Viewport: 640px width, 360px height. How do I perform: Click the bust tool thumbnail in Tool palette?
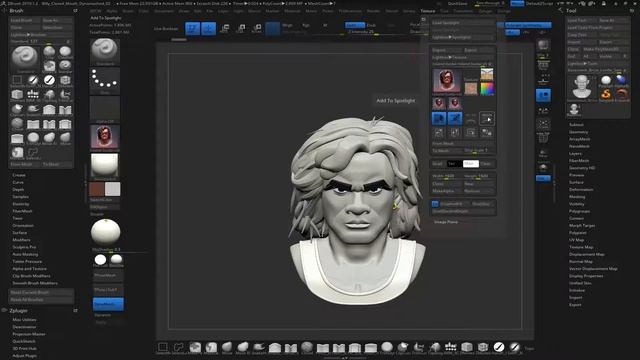[582, 87]
